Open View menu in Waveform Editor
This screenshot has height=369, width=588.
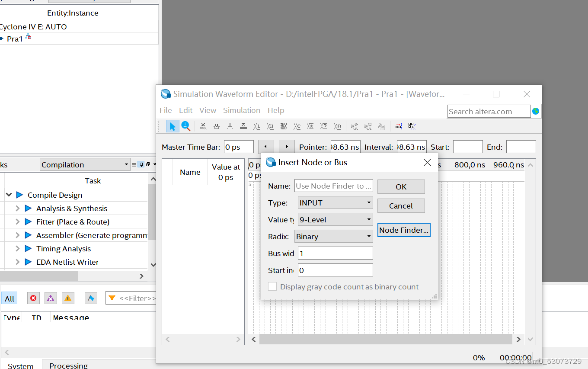click(x=208, y=110)
